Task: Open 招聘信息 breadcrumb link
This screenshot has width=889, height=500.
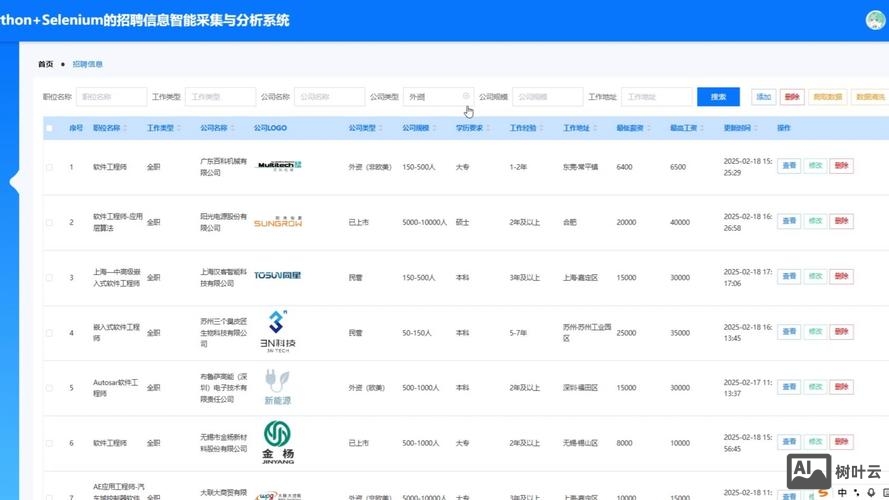Action: pos(87,64)
